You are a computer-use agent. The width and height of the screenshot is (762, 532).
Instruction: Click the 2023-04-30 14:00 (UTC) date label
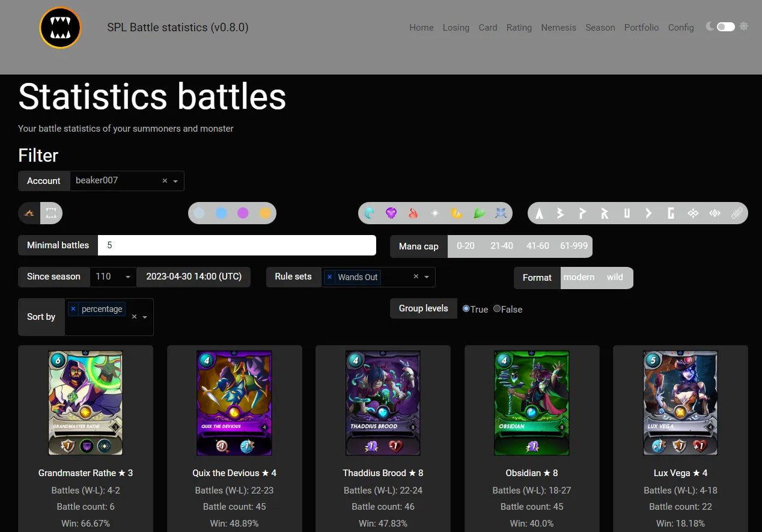(194, 277)
